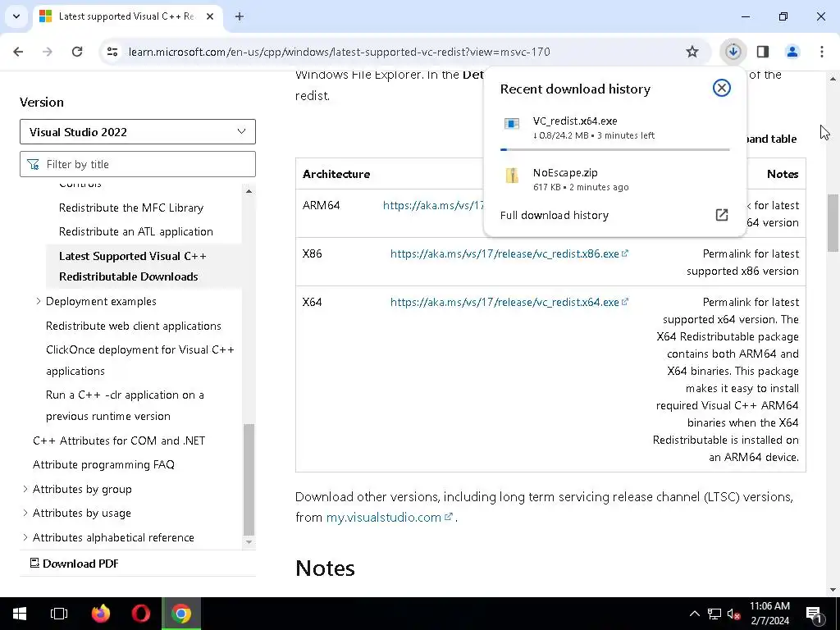Click the Download PDF button
840x630 pixels.
point(74,563)
